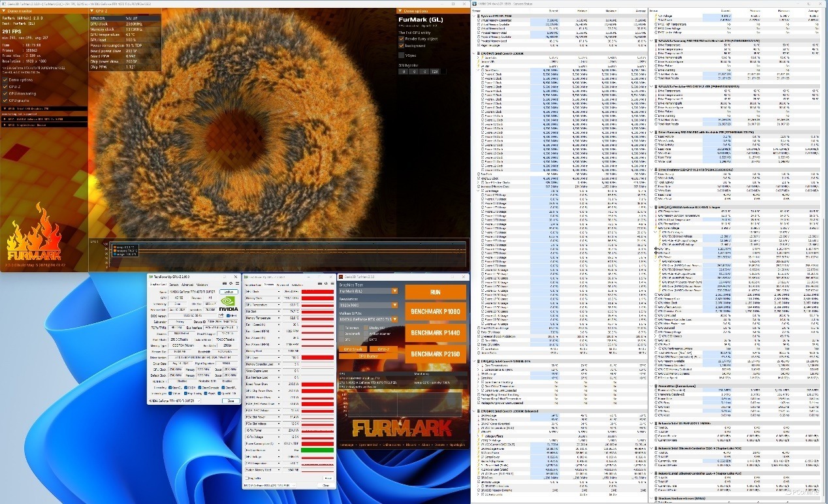828x504 pixels.
Task: Switch to Sensors tab in GPU-Z
Action: coord(174,285)
